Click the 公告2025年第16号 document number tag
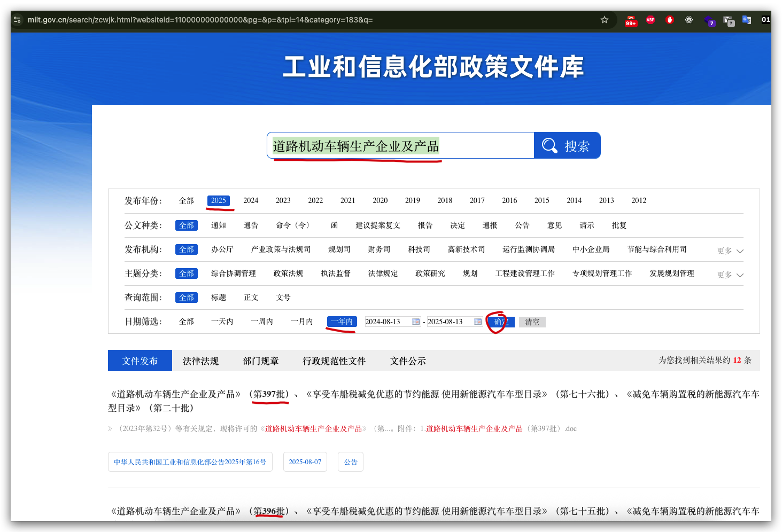Image resolution: width=782 pixels, height=532 pixels. [x=190, y=462]
